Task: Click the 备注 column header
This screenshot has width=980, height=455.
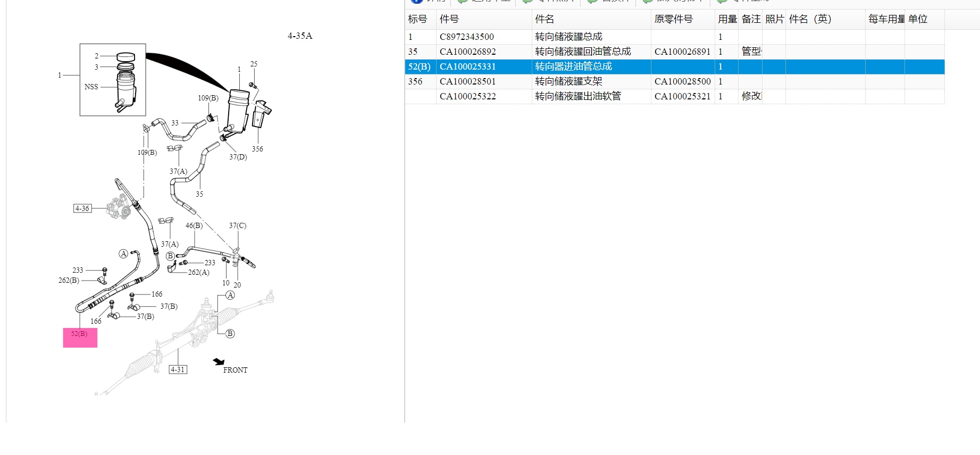Action: pos(750,19)
